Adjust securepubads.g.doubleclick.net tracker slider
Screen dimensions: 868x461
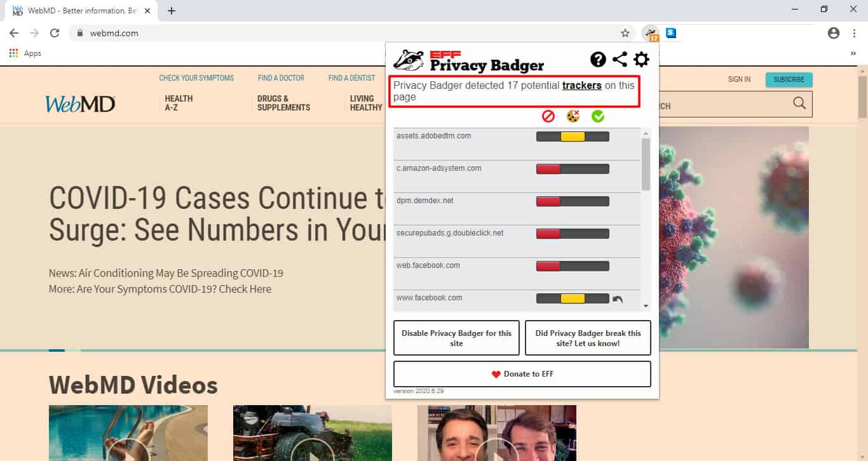573,234
